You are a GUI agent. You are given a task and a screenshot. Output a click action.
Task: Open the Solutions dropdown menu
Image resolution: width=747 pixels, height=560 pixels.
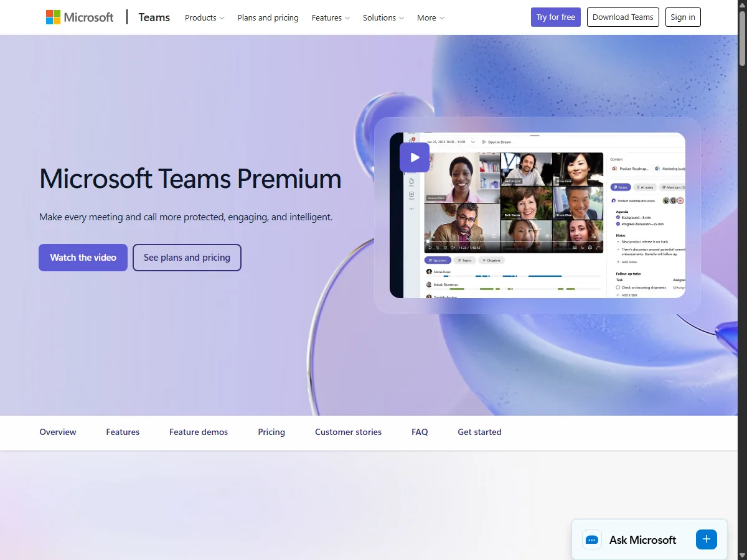click(383, 18)
